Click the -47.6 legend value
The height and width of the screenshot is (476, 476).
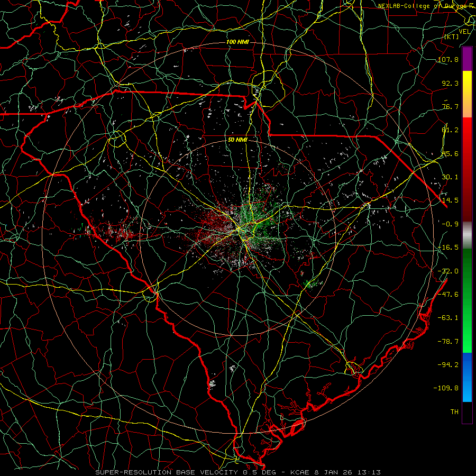(x=448, y=295)
